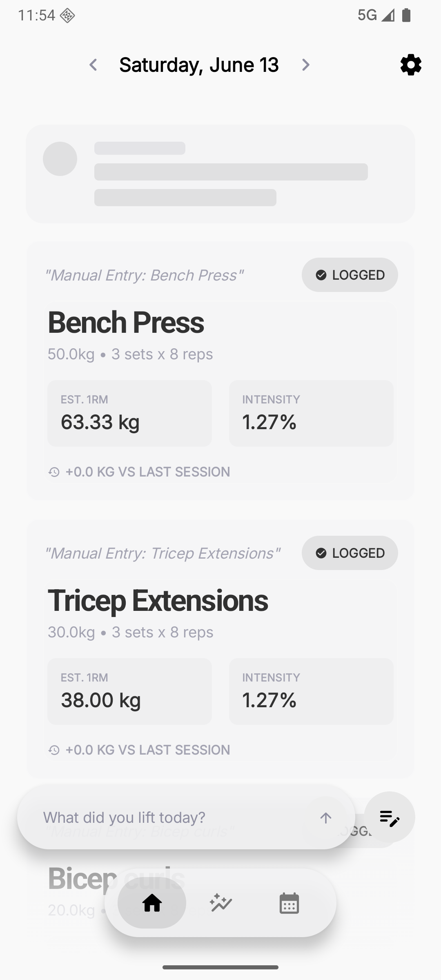Go to previous day with left chevron
441x980 pixels.
point(93,65)
